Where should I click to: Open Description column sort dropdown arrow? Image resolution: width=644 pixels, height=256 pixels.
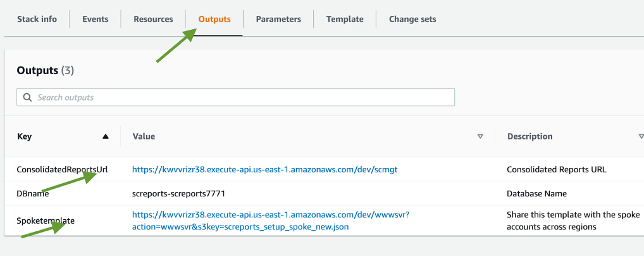point(641,136)
